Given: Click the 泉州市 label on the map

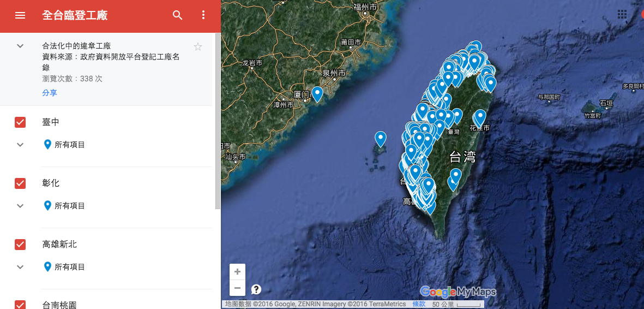Looking at the screenshot, I should pyautogui.click(x=334, y=73).
